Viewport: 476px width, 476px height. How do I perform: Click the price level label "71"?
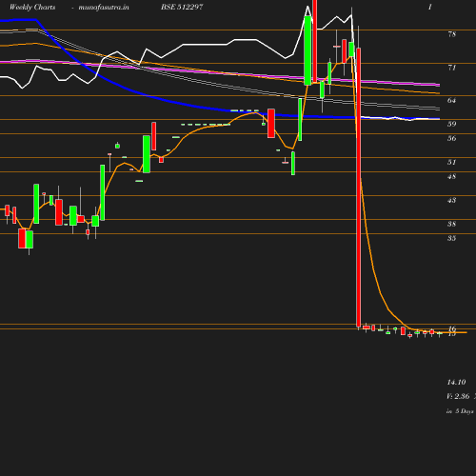click(452, 68)
